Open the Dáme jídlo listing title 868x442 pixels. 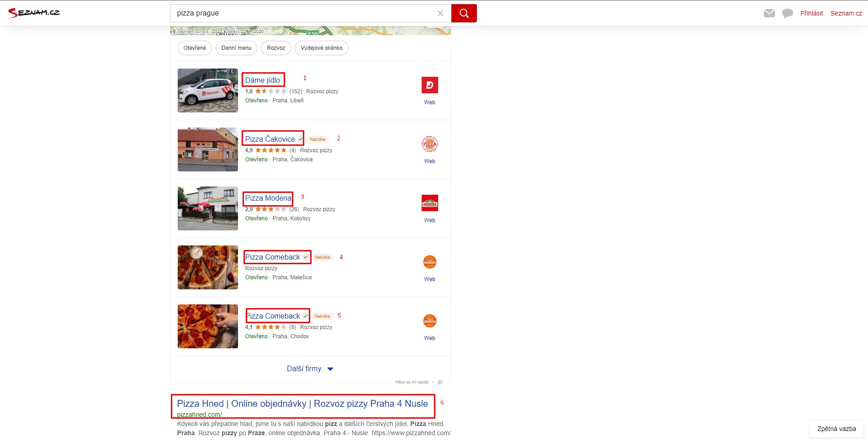coord(263,80)
